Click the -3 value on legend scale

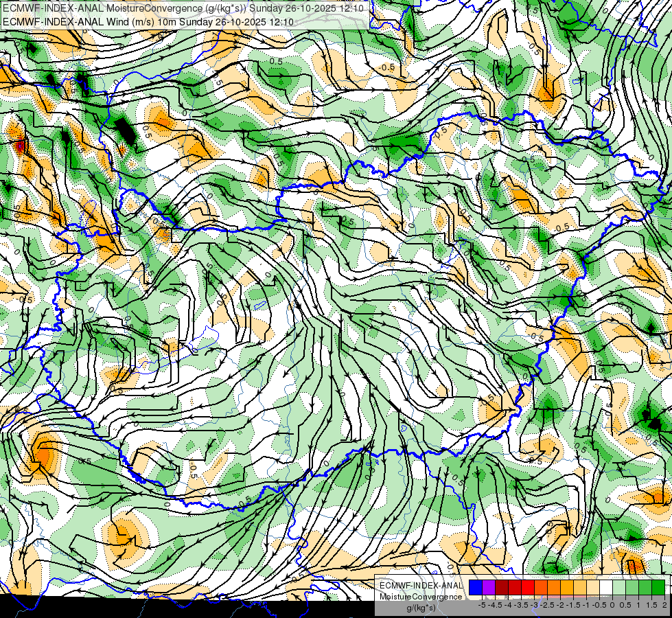coord(535,605)
